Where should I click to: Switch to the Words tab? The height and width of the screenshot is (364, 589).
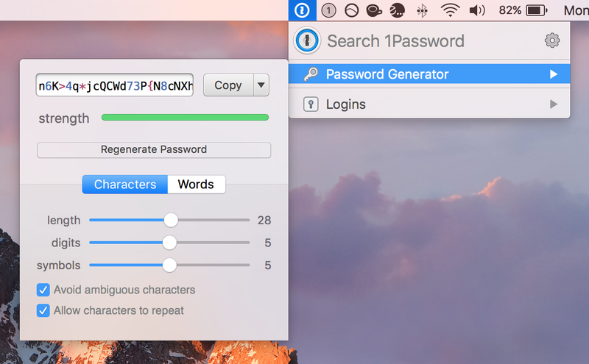click(196, 185)
